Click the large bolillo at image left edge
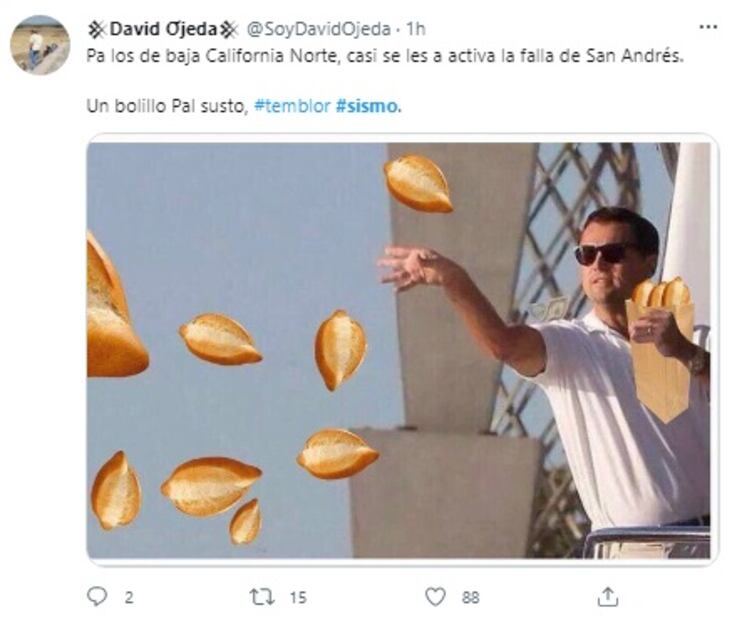Viewport: 737px width, 620px height. point(115,308)
